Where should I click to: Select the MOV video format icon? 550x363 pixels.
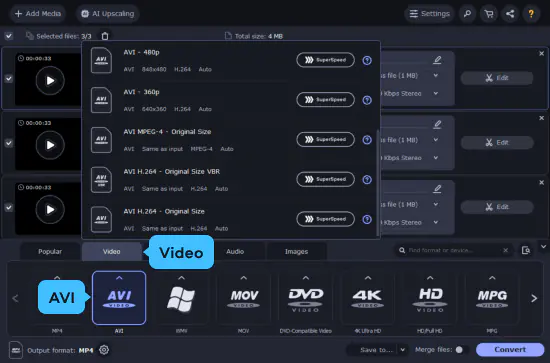coord(243,298)
